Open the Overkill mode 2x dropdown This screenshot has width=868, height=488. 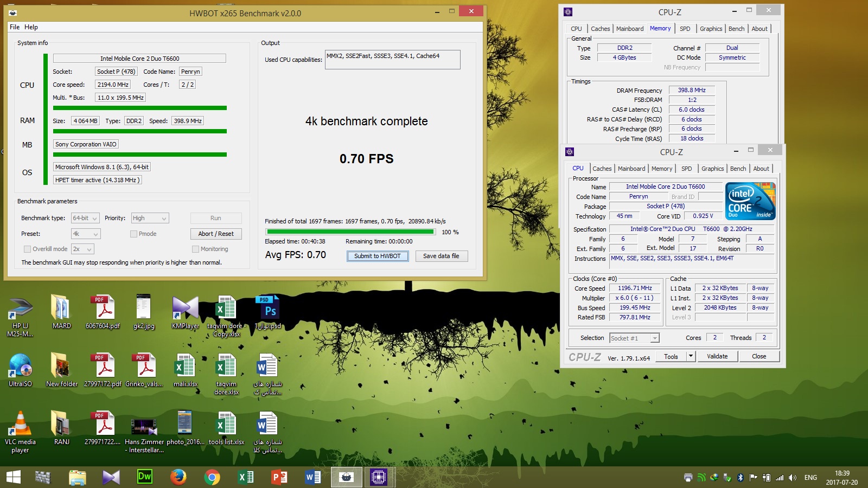[82, 249]
